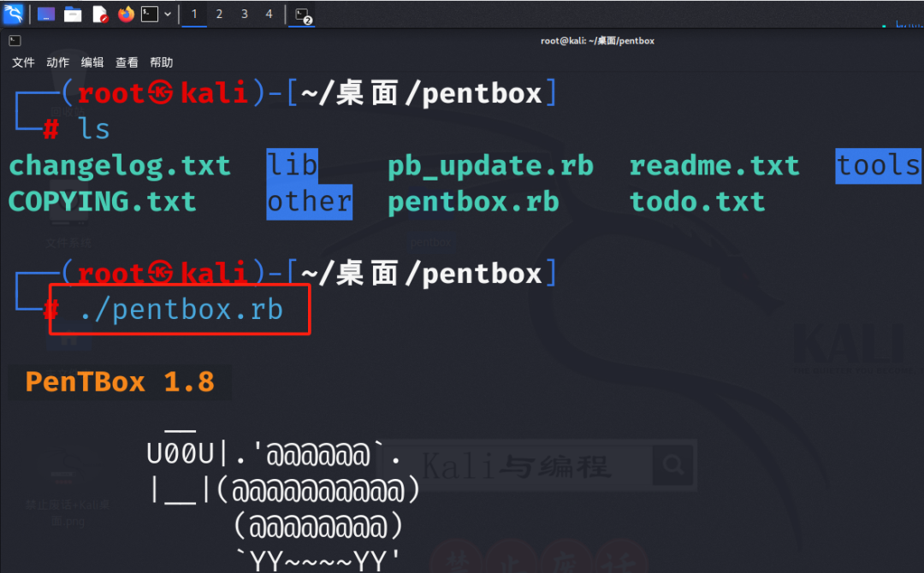Open the 查看 menu
Image resolution: width=924 pixels, height=573 pixels.
tap(127, 62)
